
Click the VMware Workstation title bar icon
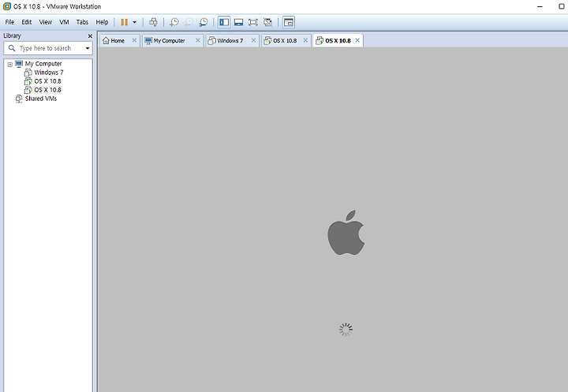(x=7, y=6)
